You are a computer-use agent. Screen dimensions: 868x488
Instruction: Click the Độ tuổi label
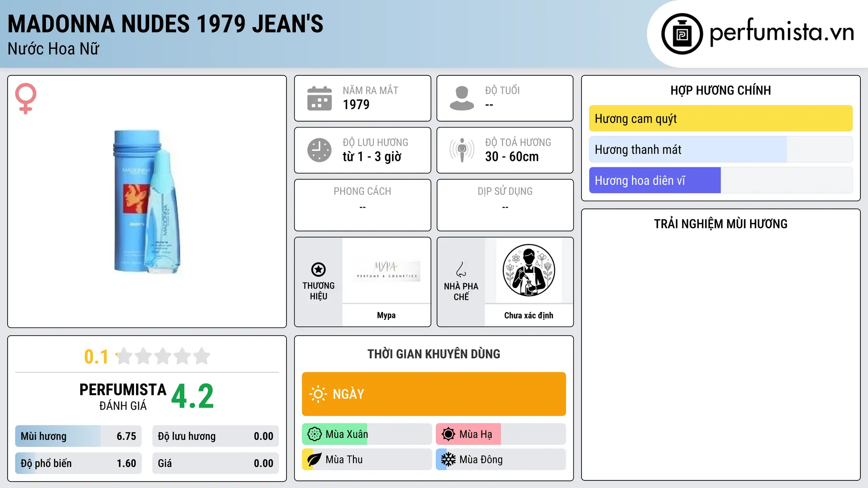[x=502, y=90]
